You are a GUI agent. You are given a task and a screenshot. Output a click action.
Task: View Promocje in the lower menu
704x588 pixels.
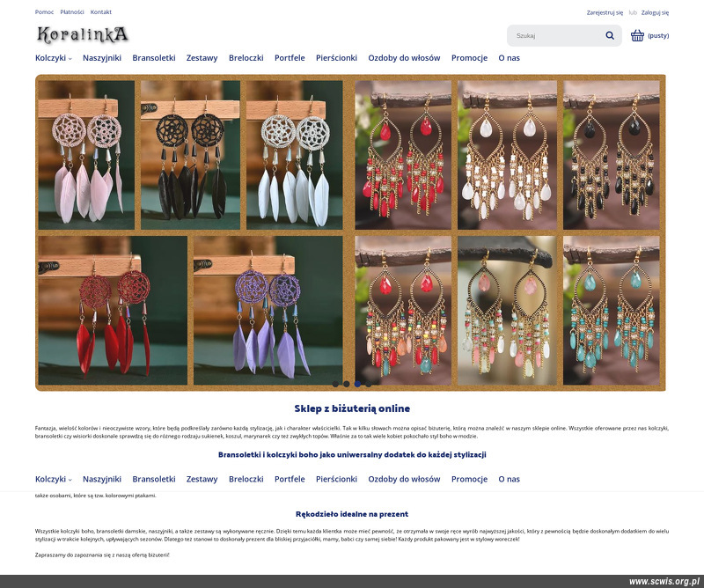coord(469,480)
